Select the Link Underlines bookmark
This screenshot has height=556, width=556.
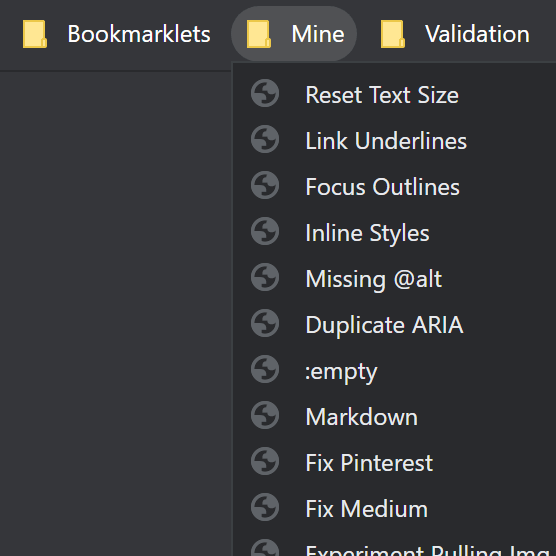click(x=394, y=141)
